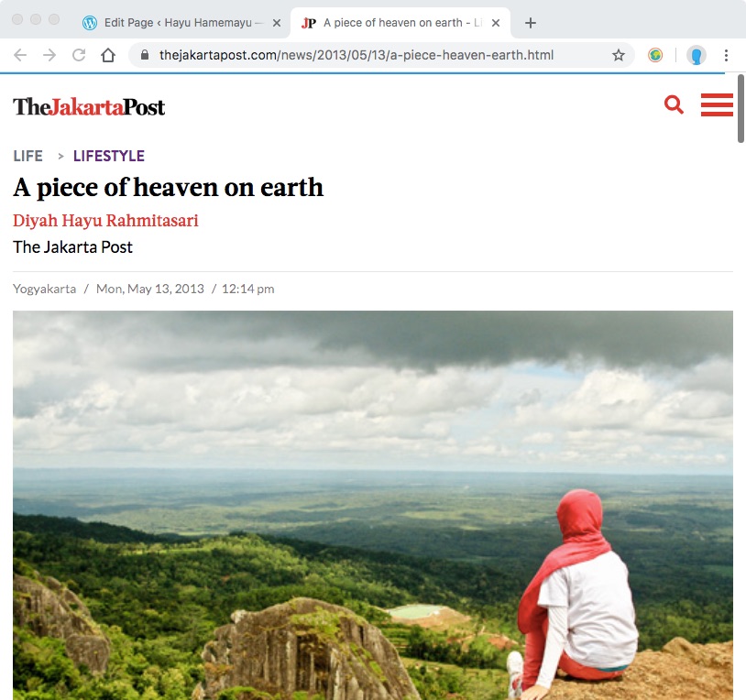Click the colorful extension icon in toolbar
The height and width of the screenshot is (700, 746).
[x=655, y=55]
